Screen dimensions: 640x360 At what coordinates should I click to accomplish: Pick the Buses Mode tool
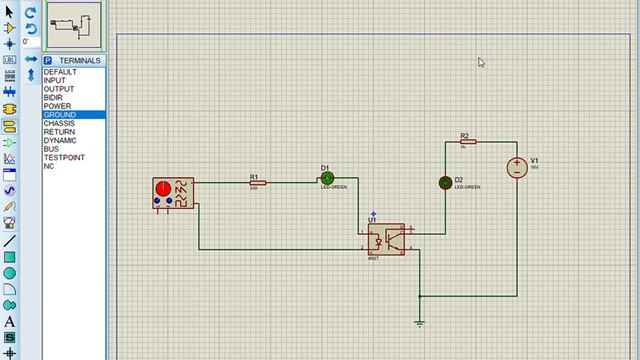click(9, 92)
